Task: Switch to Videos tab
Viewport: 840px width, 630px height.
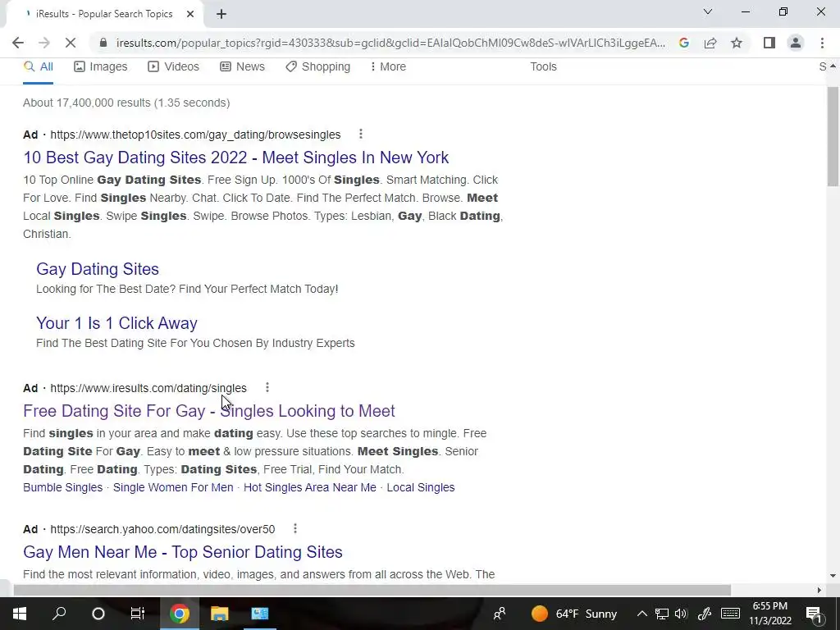Action: coord(174,67)
